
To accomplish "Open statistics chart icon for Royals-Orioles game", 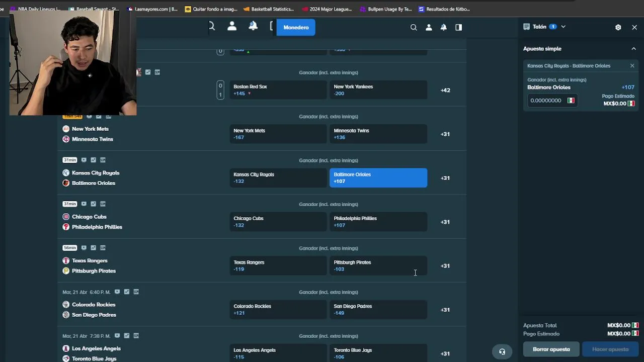I will click(93, 160).
